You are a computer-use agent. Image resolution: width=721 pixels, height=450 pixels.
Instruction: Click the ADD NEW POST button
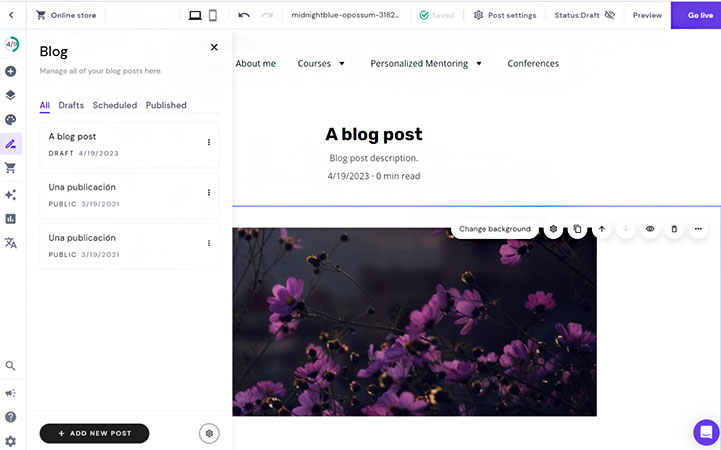[x=94, y=433]
